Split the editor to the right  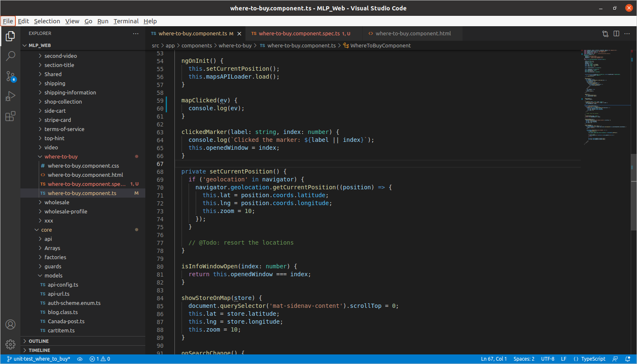(x=616, y=34)
